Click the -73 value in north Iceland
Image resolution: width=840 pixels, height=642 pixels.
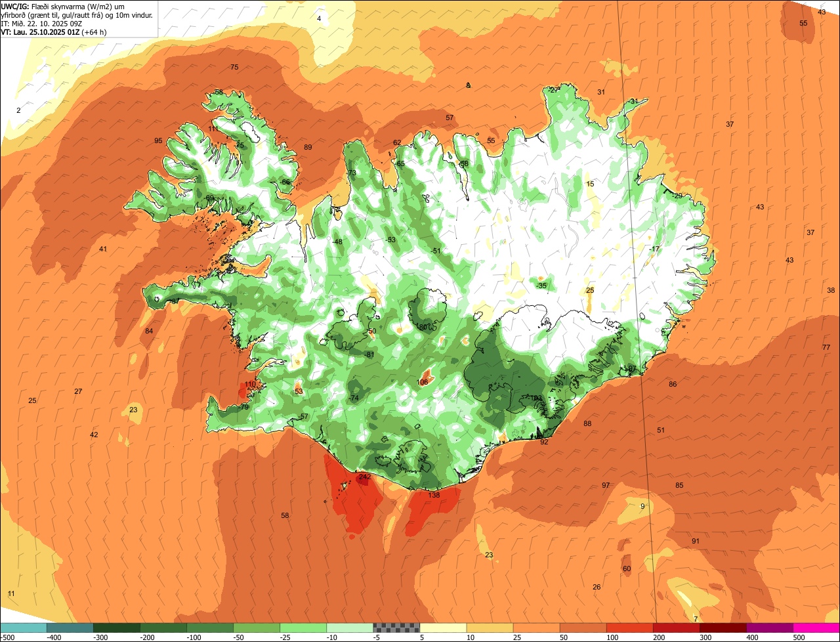tap(352, 173)
